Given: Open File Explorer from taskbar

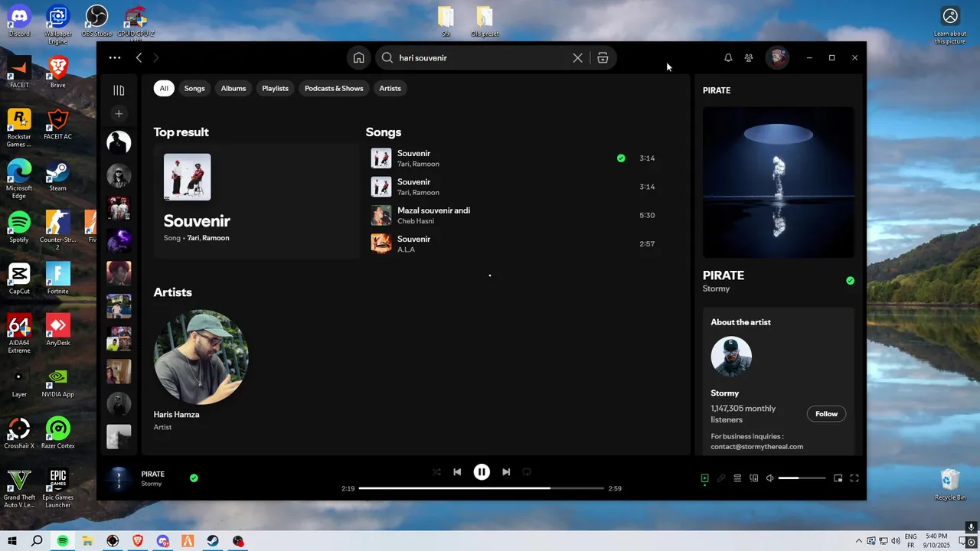Looking at the screenshot, I should pyautogui.click(x=88, y=541).
